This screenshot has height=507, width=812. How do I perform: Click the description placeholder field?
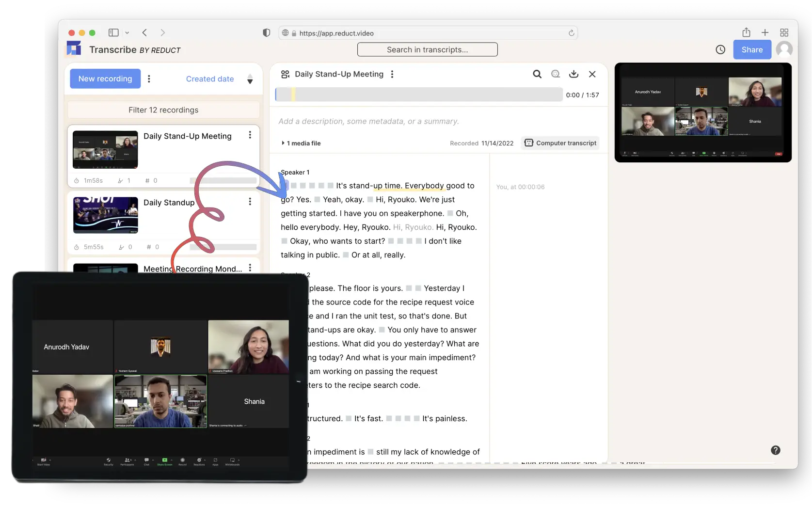tap(369, 121)
